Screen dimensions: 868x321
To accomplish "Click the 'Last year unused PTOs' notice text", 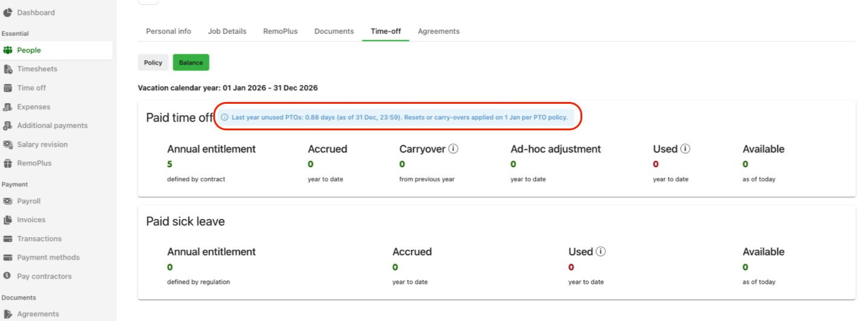I will tap(399, 118).
